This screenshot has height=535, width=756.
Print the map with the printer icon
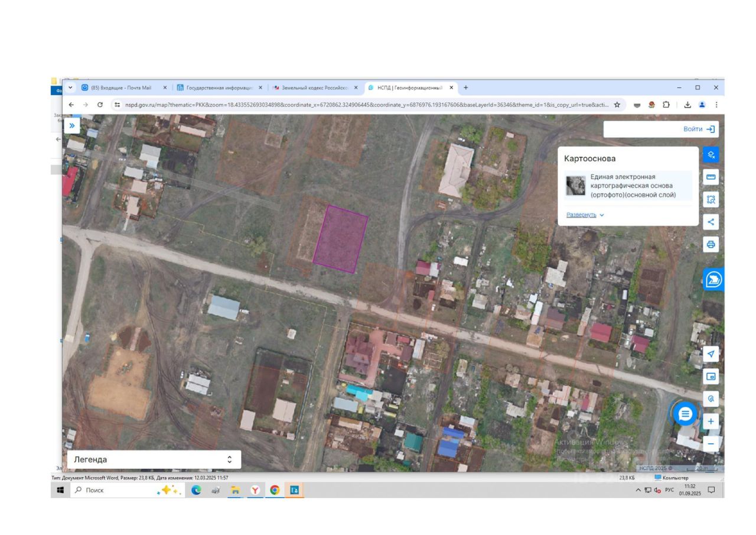[x=711, y=244]
